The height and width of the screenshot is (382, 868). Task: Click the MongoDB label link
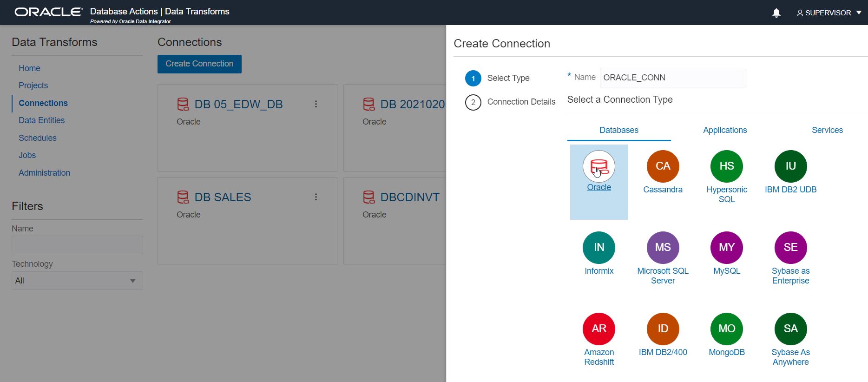click(727, 352)
